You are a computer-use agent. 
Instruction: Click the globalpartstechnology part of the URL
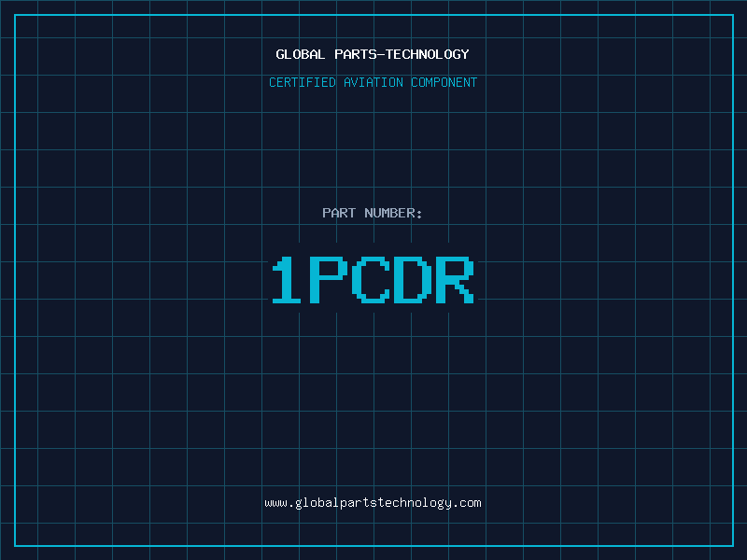(x=373, y=503)
